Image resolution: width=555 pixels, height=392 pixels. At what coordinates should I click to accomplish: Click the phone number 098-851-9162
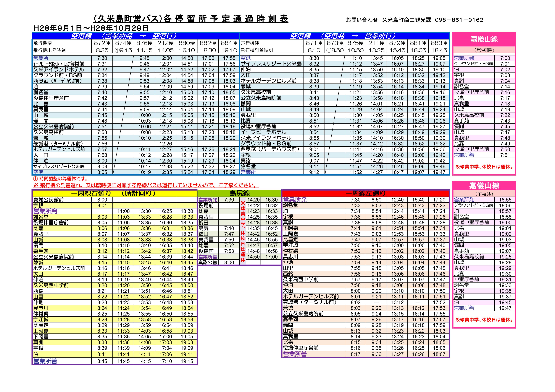(x=459, y=20)
